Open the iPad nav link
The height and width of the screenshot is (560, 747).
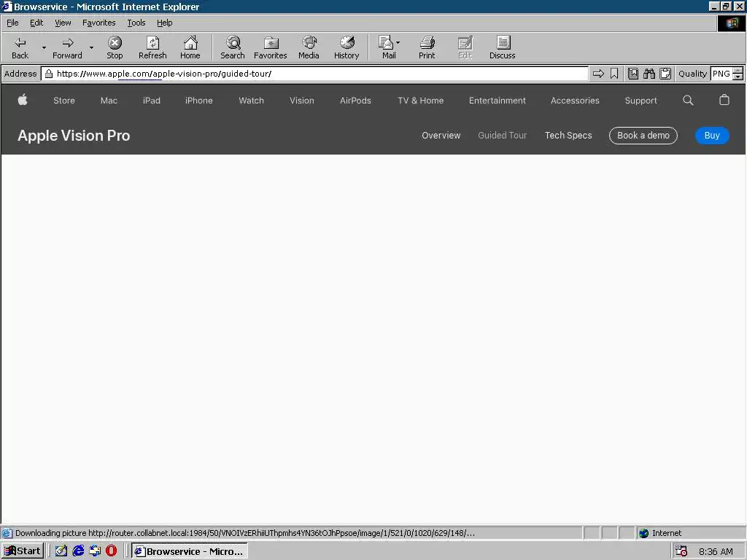(152, 101)
